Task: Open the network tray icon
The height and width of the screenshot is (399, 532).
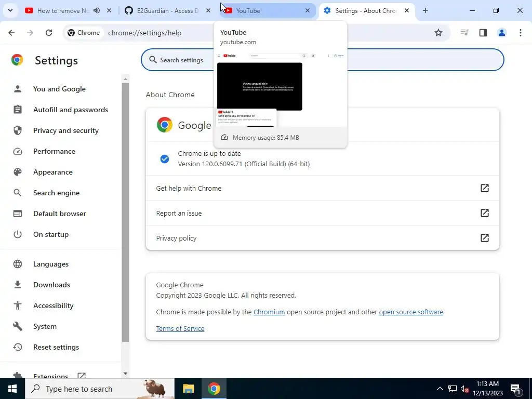Action: click(x=453, y=389)
